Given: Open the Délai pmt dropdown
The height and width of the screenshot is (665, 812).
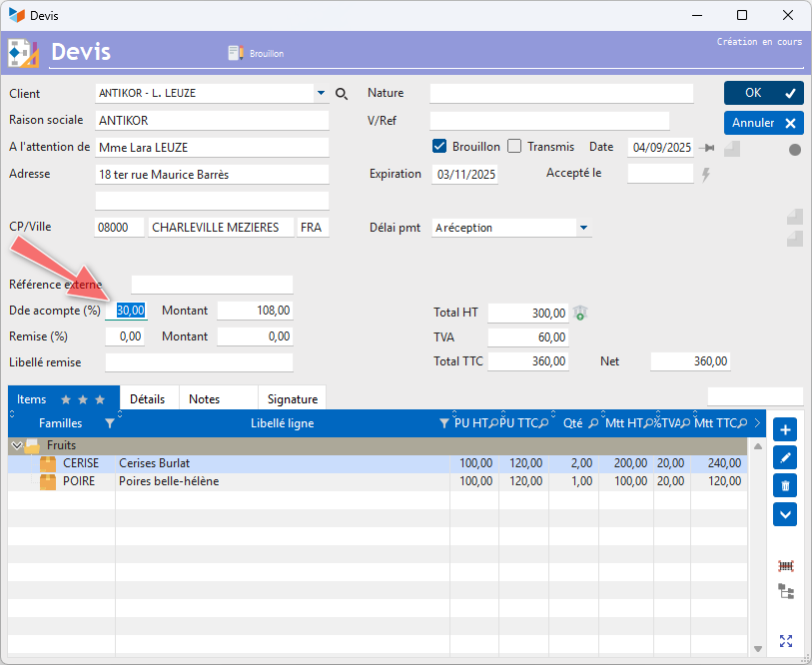Looking at the screenshot, I should coord(583,228).
